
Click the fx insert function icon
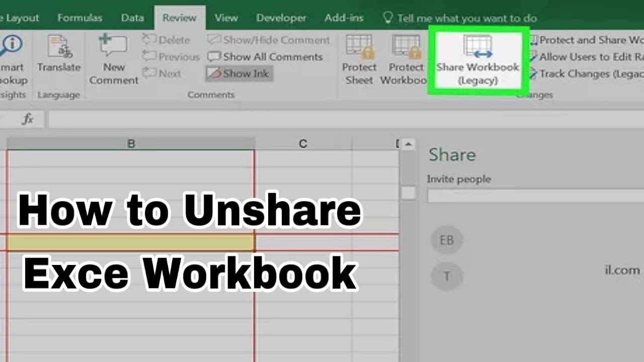pyautogui.click(x=28, y=119)
